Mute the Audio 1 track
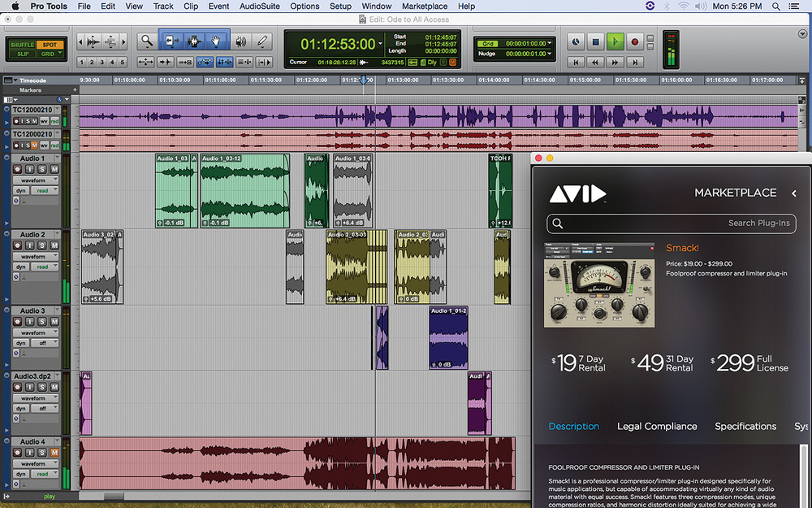The image size is (812, 508). (x=54, y=168)
